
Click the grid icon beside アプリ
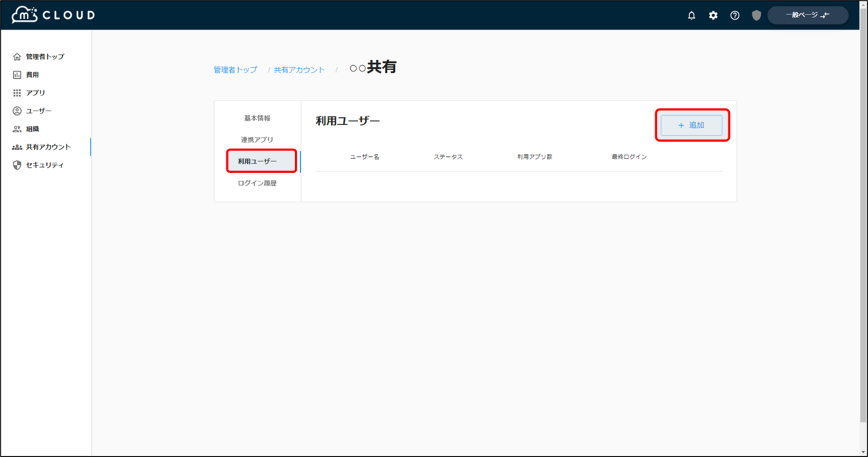tap(17, 93)
